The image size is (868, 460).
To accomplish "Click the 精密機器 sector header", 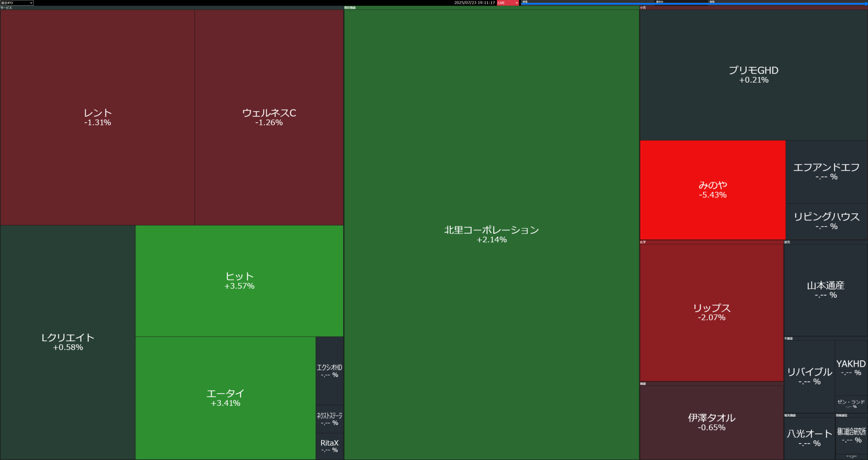I will pos(491,8).
